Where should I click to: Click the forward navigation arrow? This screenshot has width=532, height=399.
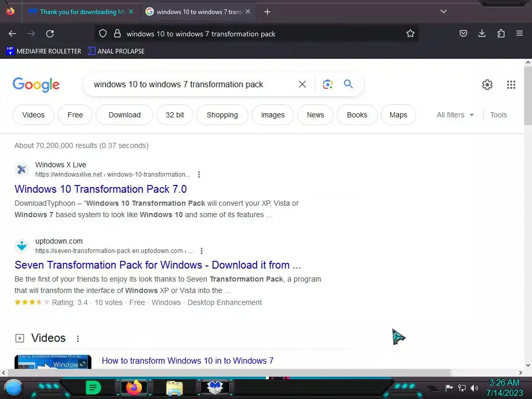click(31, 34)
